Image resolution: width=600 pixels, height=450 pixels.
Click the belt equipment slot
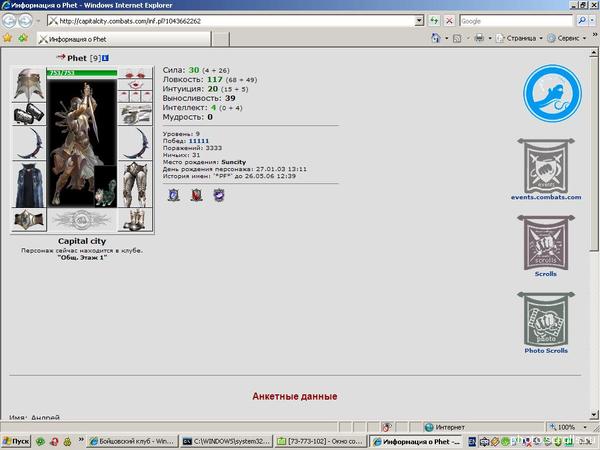pos(29,220)
